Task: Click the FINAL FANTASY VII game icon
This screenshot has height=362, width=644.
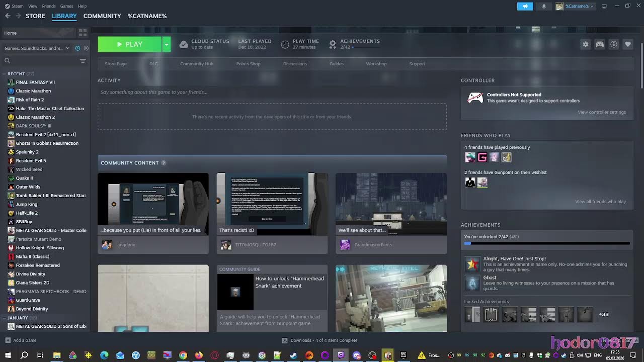Action: (11, 82)
